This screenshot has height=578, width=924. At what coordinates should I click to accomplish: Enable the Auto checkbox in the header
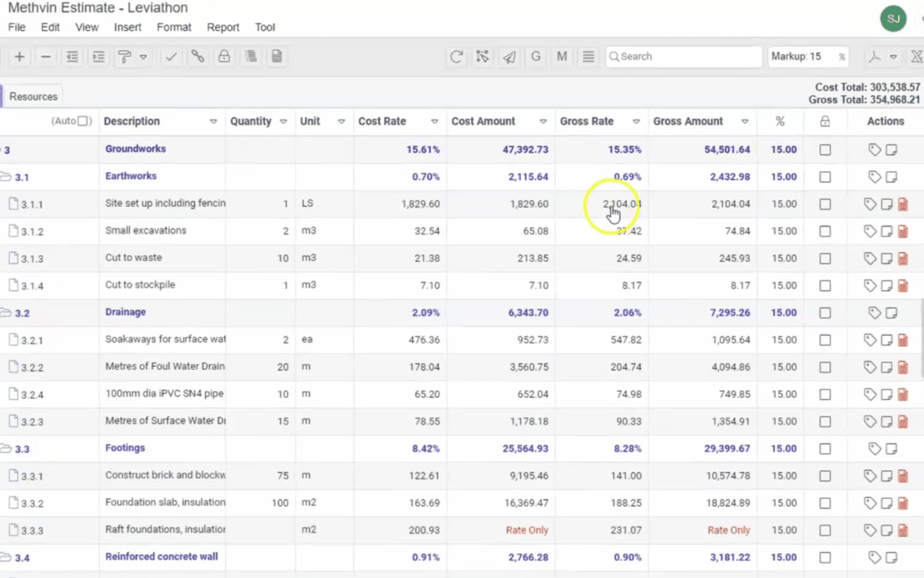(x=83, y=121)
